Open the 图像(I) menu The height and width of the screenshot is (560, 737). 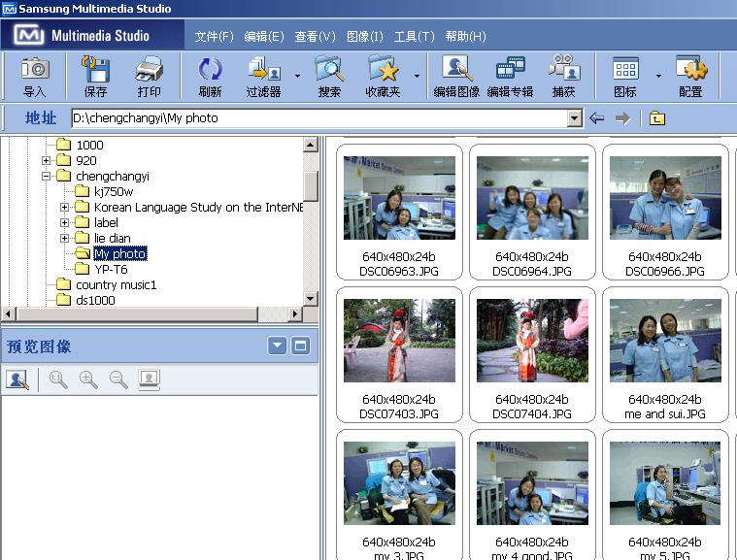365,36
